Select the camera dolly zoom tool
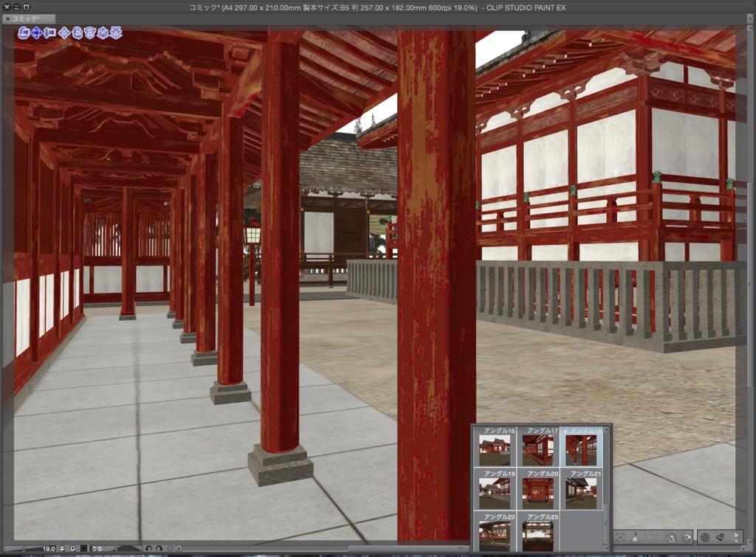756x557 pixels. click(x=49, y=33)
